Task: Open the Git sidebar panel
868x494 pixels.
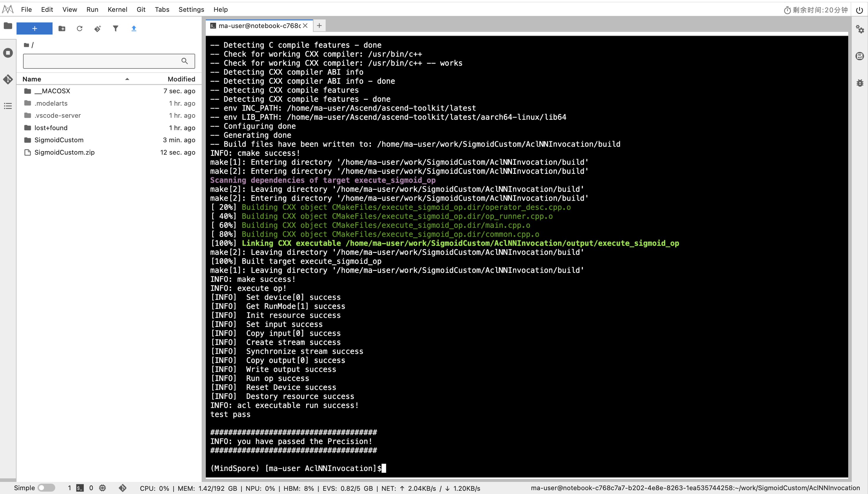Action: pos(8,79)
